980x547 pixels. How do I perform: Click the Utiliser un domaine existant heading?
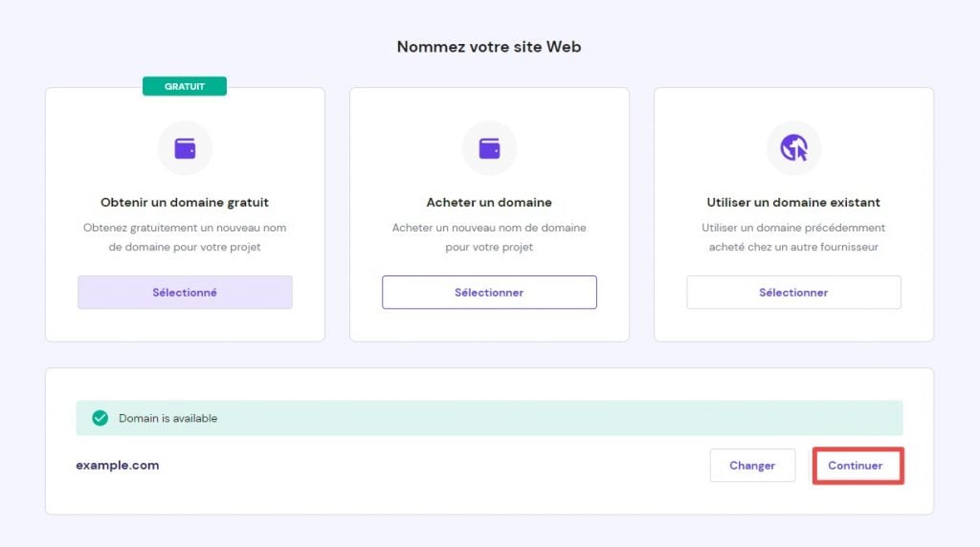click(793, 203)
